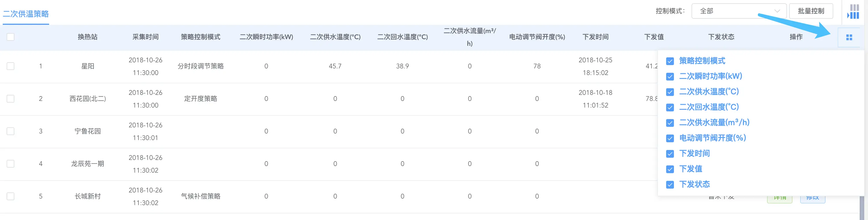
Task: Open the 控制模式 dropdown showing 全部
Action: tap(739, 11)
